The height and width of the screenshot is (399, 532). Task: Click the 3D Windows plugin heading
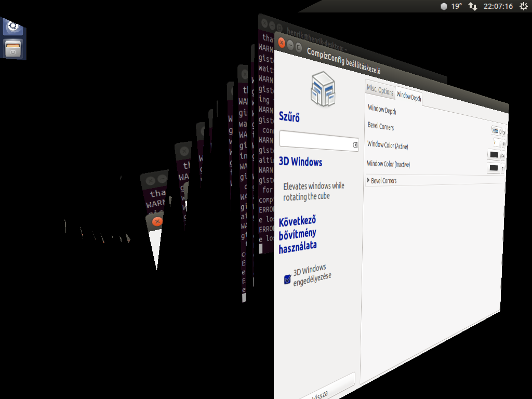[x=300, y=162]
